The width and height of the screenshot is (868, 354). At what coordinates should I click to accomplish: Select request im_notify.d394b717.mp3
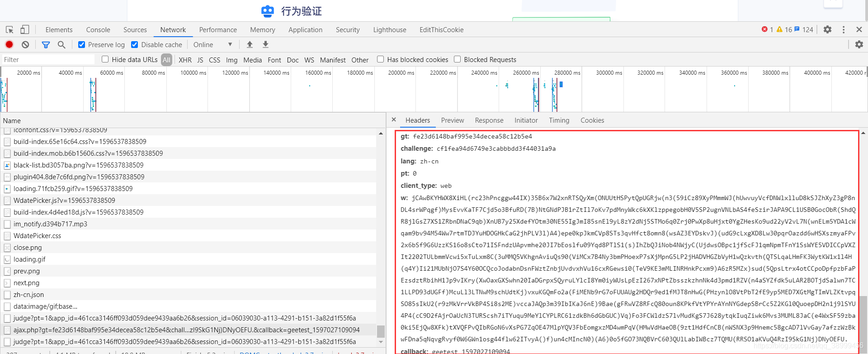click(x=189, y=224)
